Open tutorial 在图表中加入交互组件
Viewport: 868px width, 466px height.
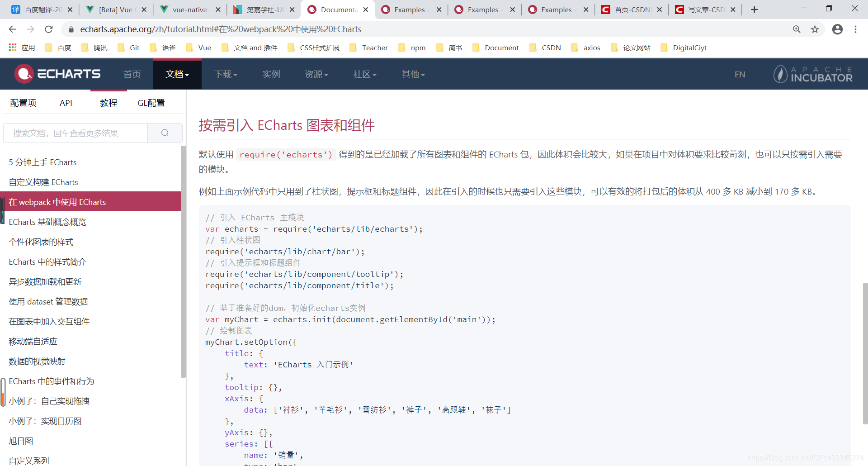(90, 322)
